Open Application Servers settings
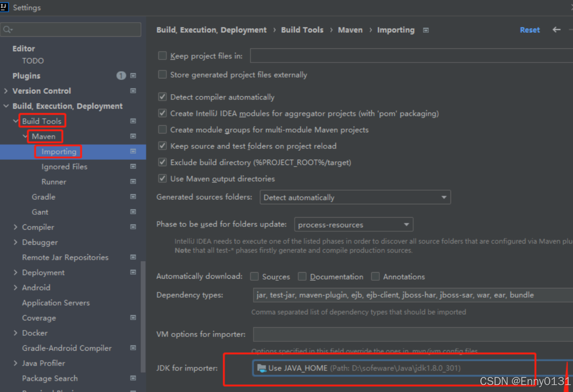573x392 pixels. pos(56,303)
